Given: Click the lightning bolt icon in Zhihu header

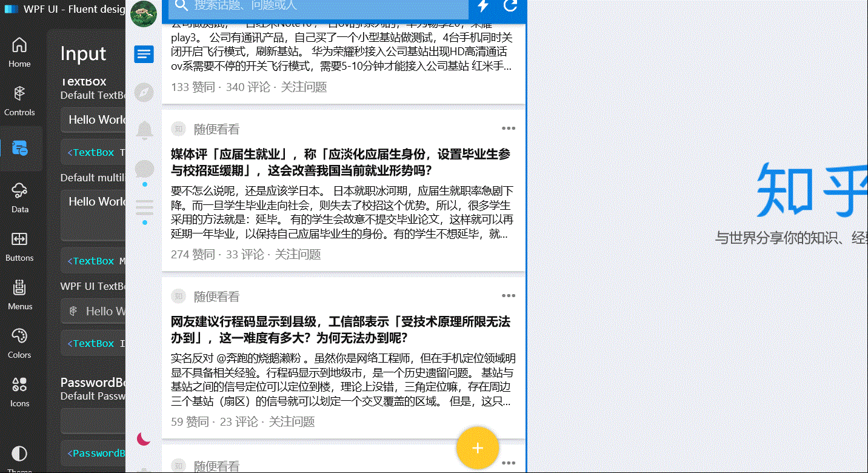Looking at the screenshot, I should click(x=483, y=5).
